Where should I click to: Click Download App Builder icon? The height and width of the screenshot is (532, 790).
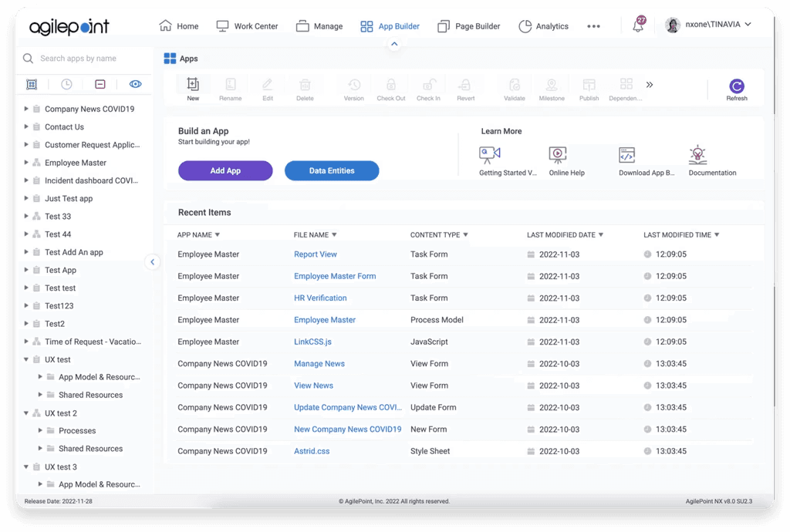(x=626, y=154)
